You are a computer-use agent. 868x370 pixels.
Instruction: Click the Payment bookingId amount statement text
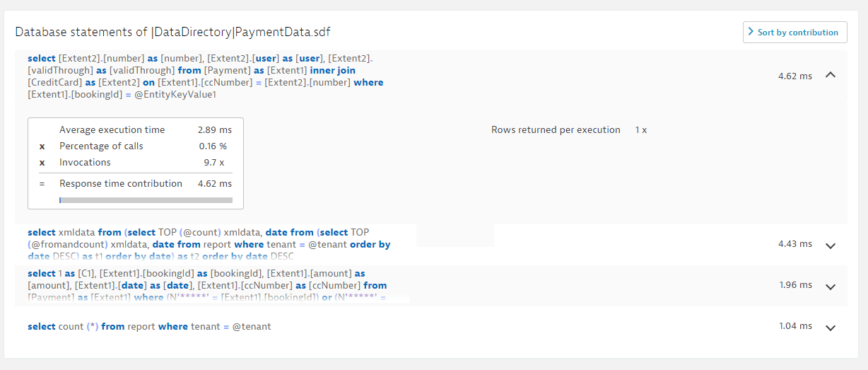[206, 285]
